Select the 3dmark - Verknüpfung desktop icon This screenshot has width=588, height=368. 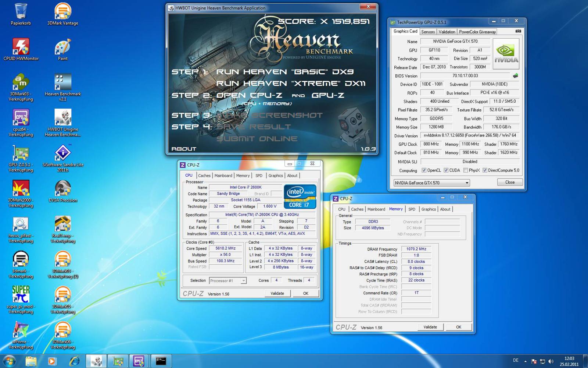coord(21,264)
